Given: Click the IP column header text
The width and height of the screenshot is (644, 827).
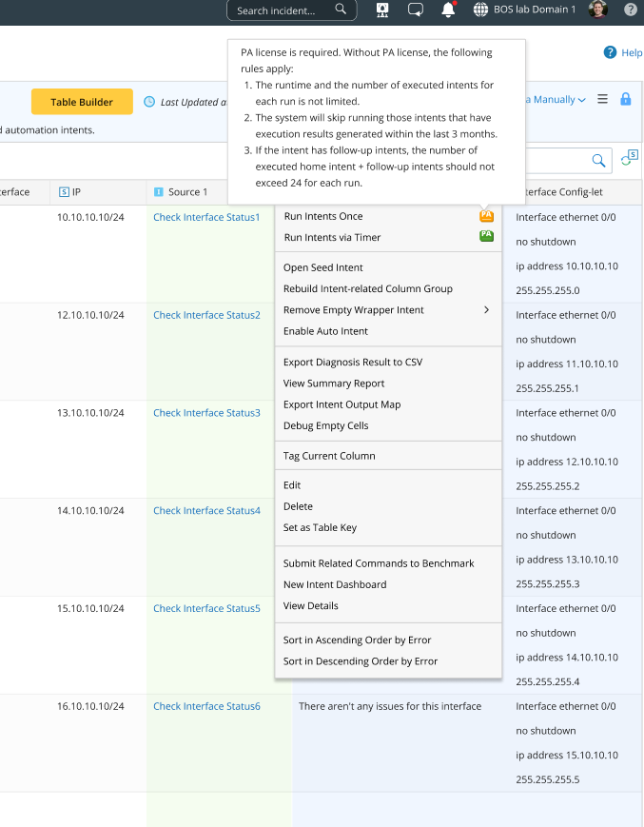Looking at the screenshot, I should pos(76,192).
